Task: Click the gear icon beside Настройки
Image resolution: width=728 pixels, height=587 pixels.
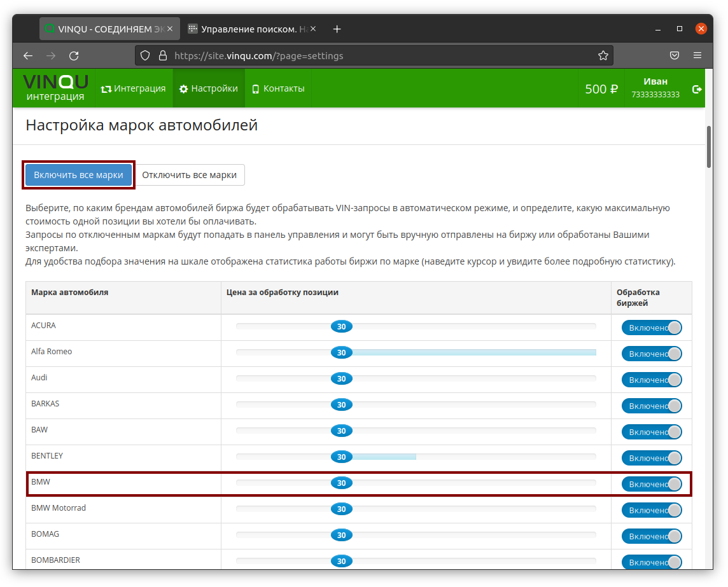Action: [184, 88]
